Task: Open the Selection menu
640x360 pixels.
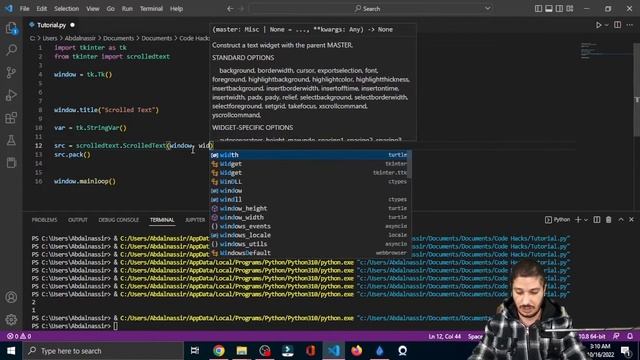Action: pyautogui.click(x=67, y=9)
